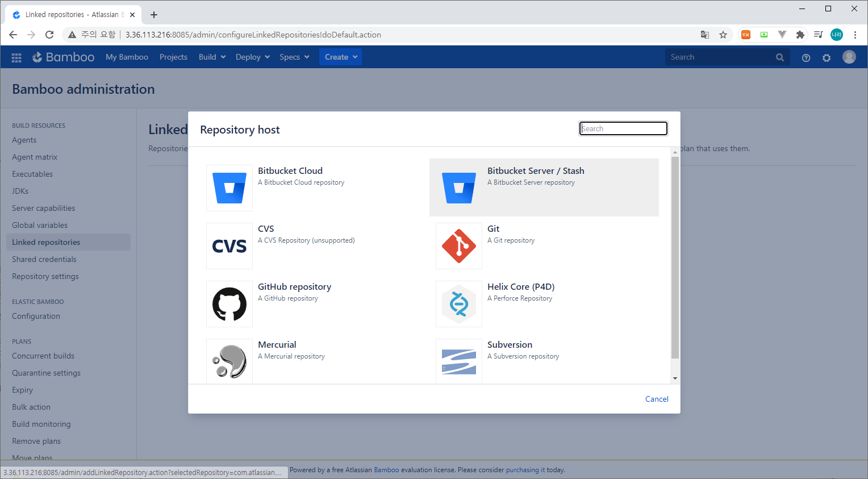Open a new browser tab with plus
Screen dimensions: 868x479
coord(154,15)
